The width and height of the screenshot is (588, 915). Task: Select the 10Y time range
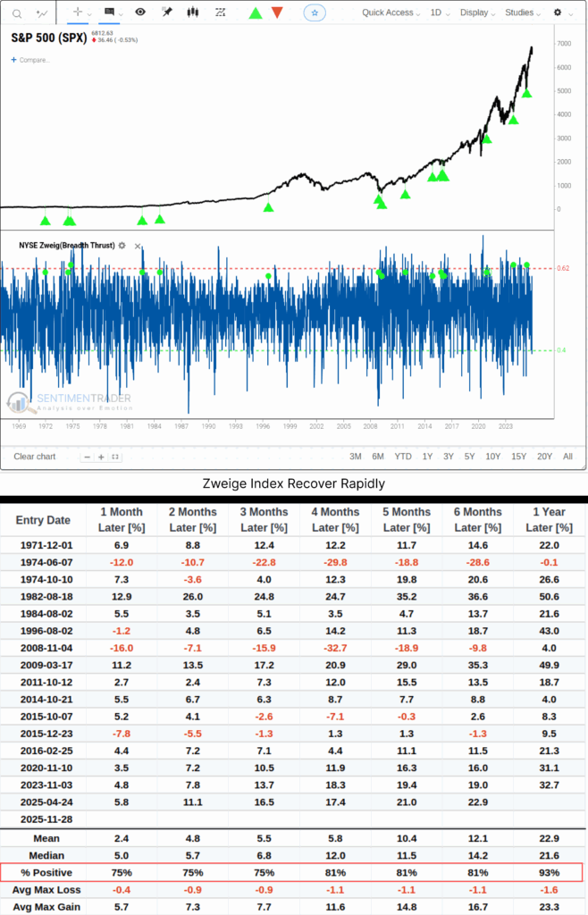point(492,457)
